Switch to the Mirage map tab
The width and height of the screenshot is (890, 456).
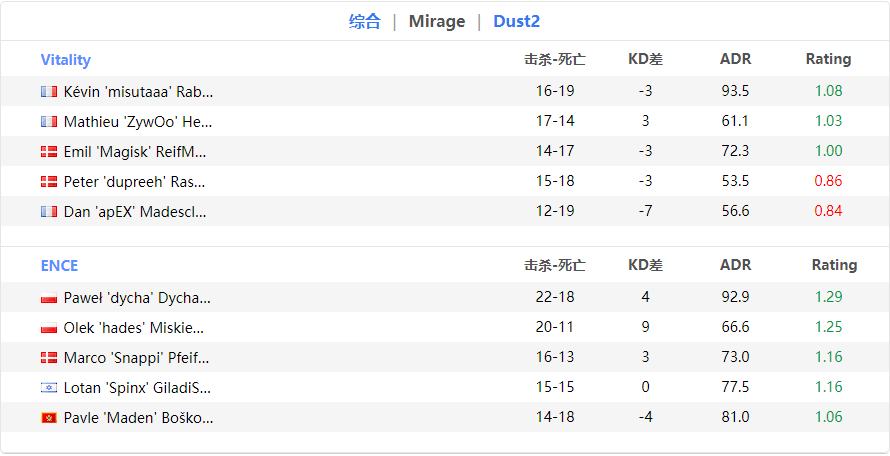437,21
